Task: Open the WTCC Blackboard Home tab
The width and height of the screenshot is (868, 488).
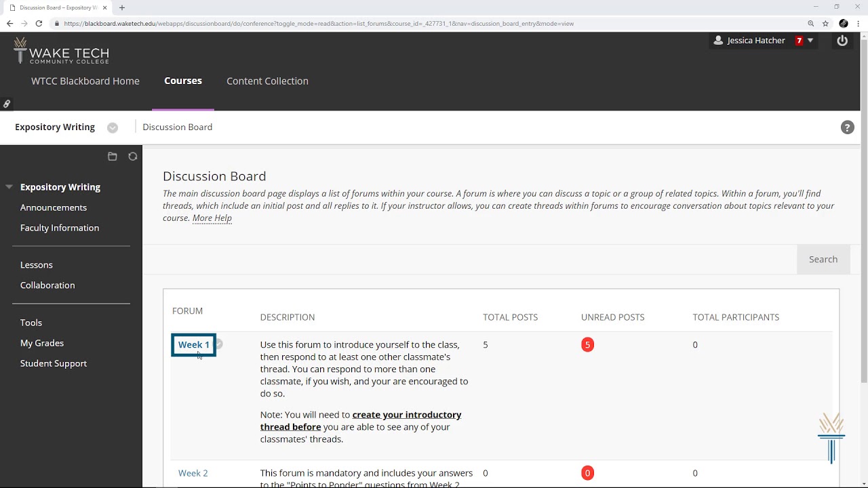Action: 85,81
